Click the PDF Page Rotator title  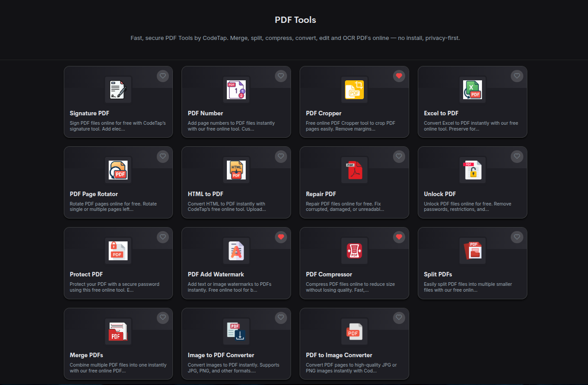pyautogui.click(x=94, y=194)
